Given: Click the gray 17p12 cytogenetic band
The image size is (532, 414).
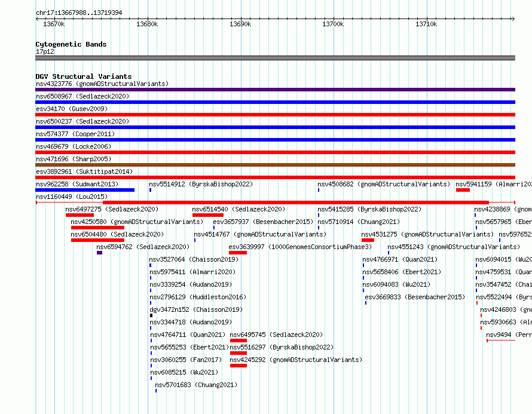Looking at the screenshot, I should point(275,58).
